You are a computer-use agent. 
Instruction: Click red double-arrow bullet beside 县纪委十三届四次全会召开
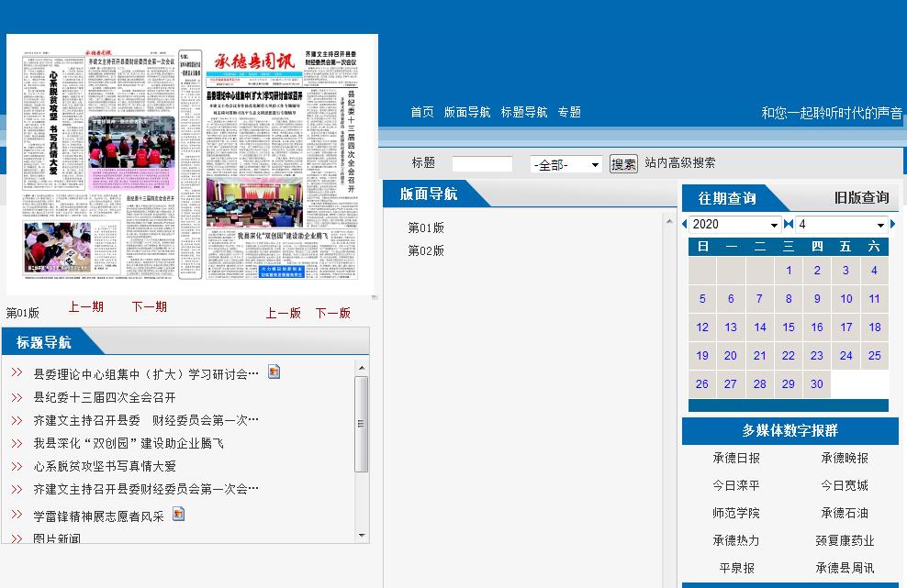[17, 397]
